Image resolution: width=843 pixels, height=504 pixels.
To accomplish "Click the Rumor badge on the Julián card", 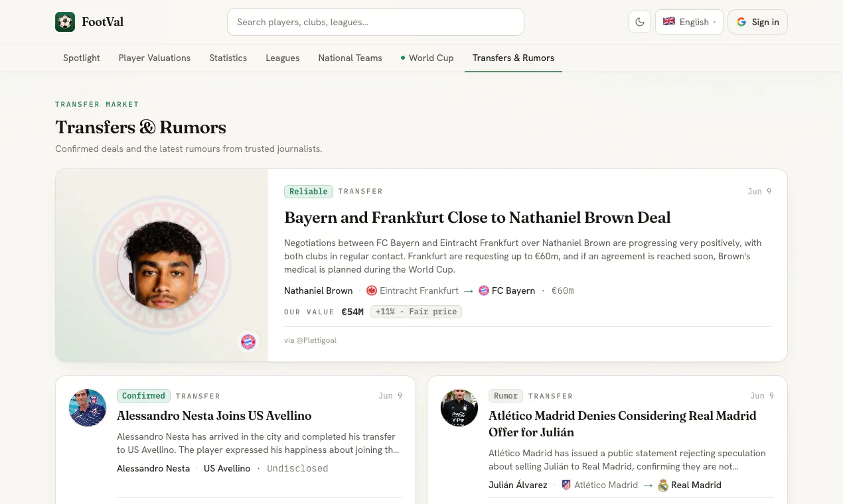I will click(506, 396).
